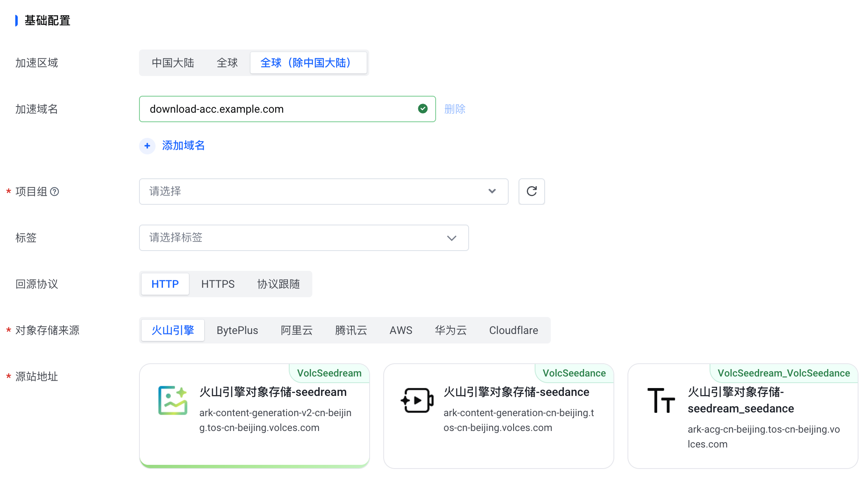This screenshot has height=483, width=868.
Task: Select 火山引擎对象存储-seedream origin card
Action: (255, 416)
